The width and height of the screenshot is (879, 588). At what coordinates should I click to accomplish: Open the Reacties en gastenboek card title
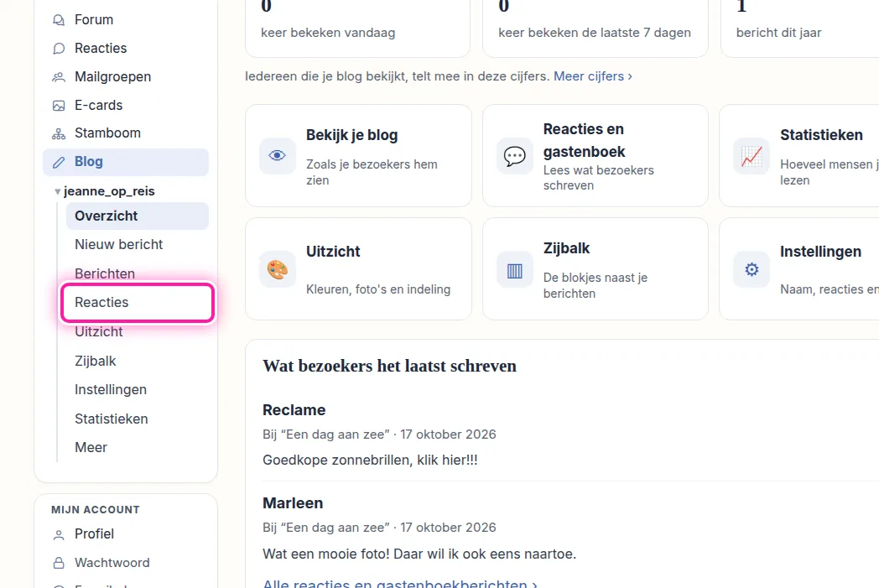(584, 140)
